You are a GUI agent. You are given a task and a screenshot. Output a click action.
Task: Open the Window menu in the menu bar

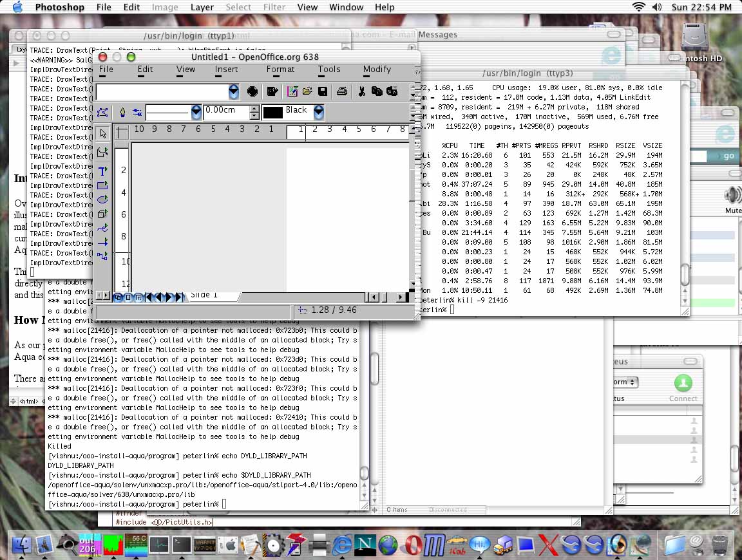(x=347, y=7)
